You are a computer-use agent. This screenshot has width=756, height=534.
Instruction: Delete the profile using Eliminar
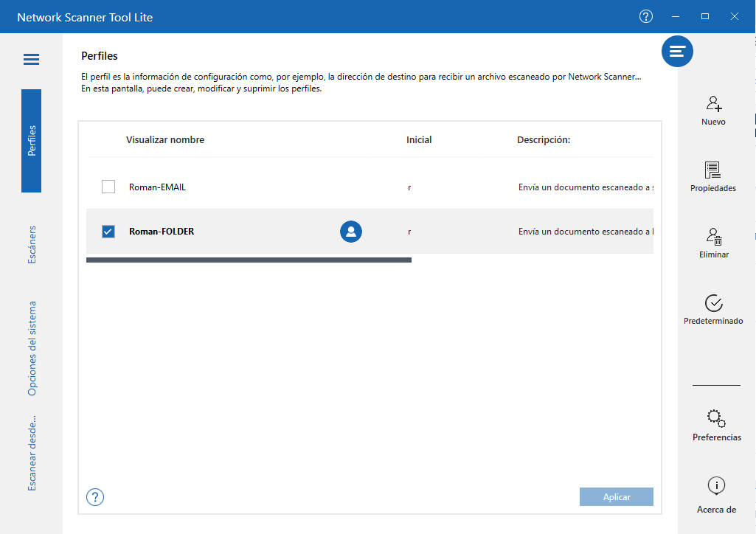click(713, 243)
